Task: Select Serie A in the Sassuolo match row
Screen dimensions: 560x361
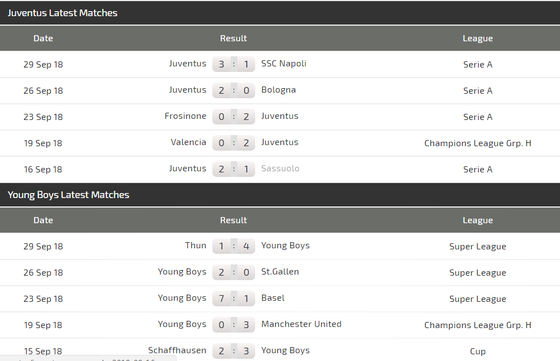Action: (x=478, y=169)
